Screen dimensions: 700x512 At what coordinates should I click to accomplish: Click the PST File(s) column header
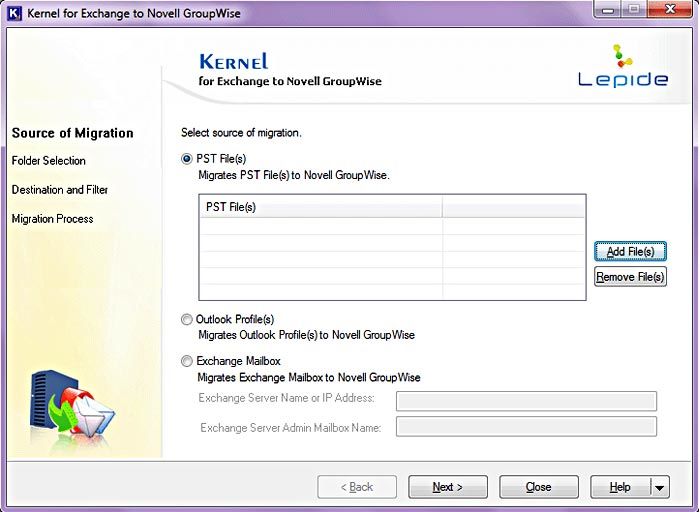pyautogui.click(x=321, y=207)
